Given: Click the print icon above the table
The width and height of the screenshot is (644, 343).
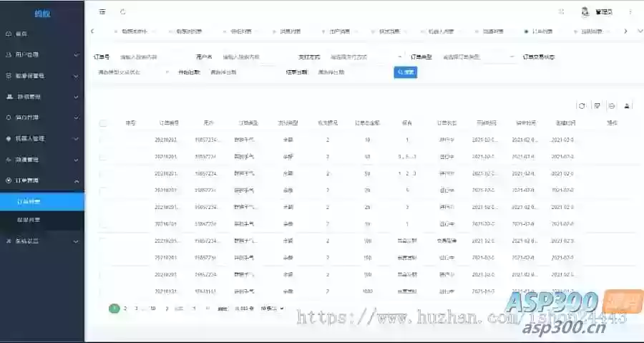Looking at the screenshot, I should [627, 106].
